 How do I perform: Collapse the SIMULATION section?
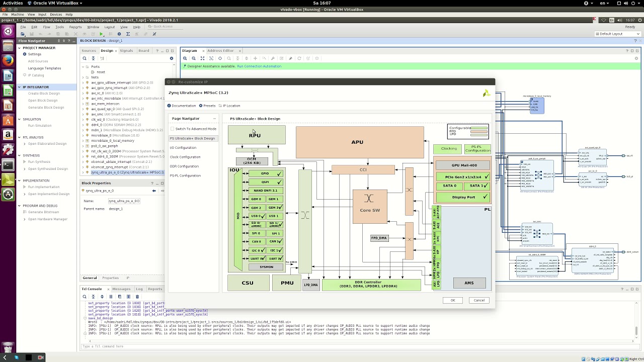coord(20,119)
